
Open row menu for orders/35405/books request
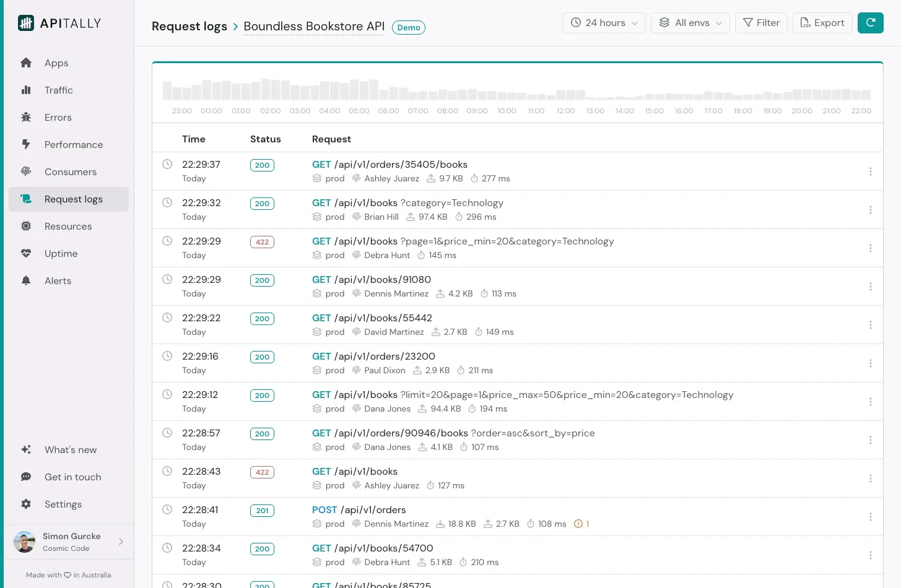871,171
